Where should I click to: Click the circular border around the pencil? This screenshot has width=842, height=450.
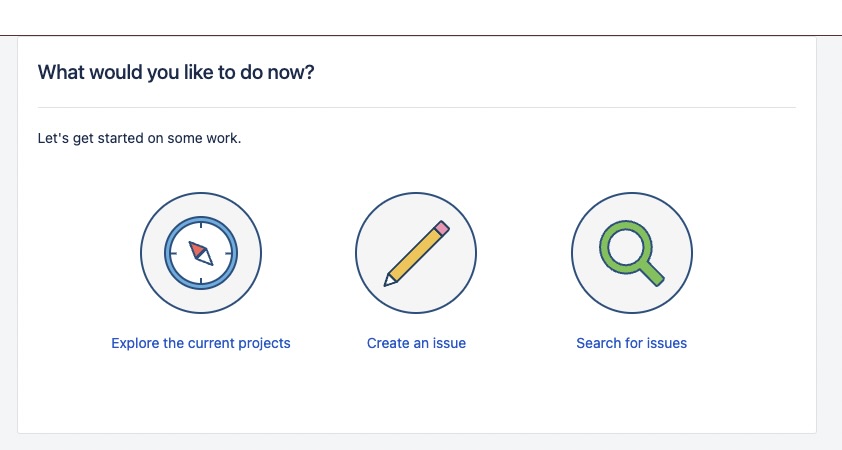coord(357,252)
